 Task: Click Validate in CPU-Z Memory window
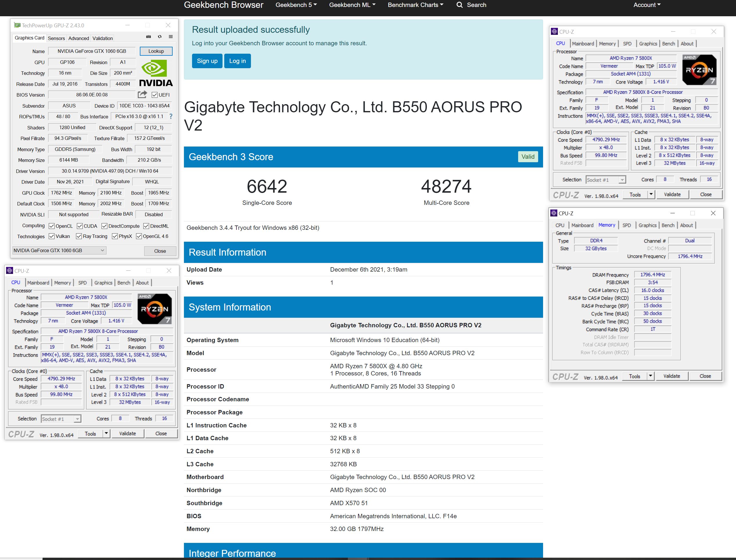(x=672, y=376)
